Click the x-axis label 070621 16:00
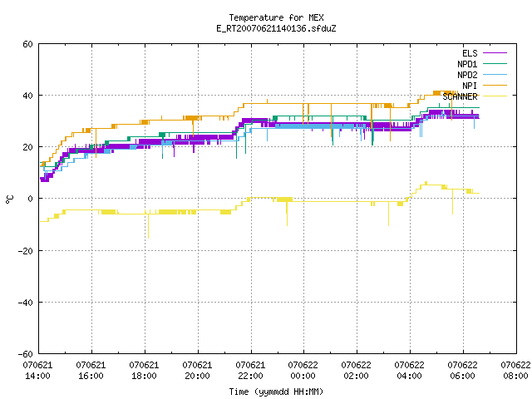The height and width of the screenshot is (399, 532). tap(91, 371)
